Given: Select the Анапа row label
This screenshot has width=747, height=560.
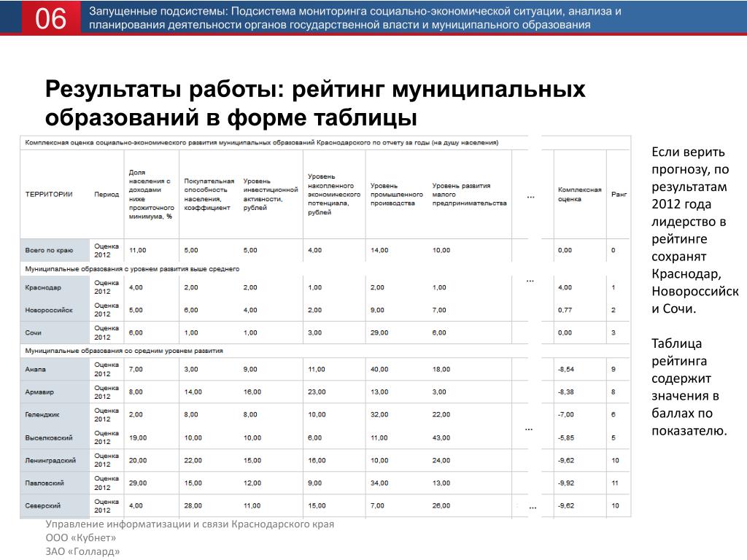Looking at the screenshot, I should pyautogui.click(x=35, y=369).
